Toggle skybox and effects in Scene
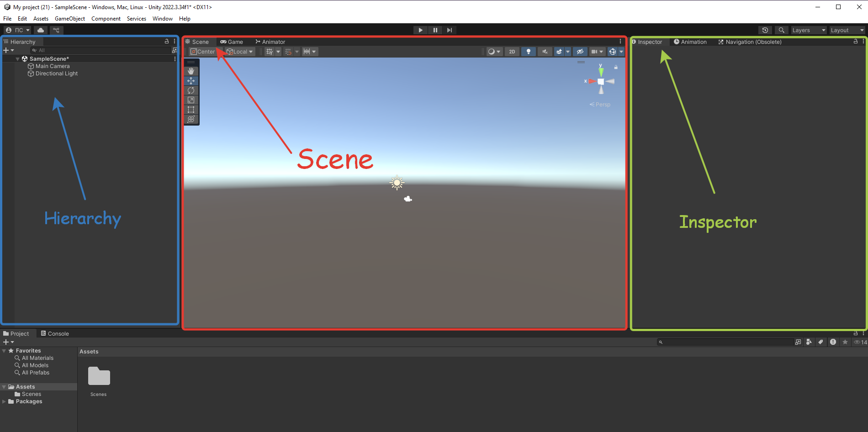The image size is (868, 432). tap(559, 52)
